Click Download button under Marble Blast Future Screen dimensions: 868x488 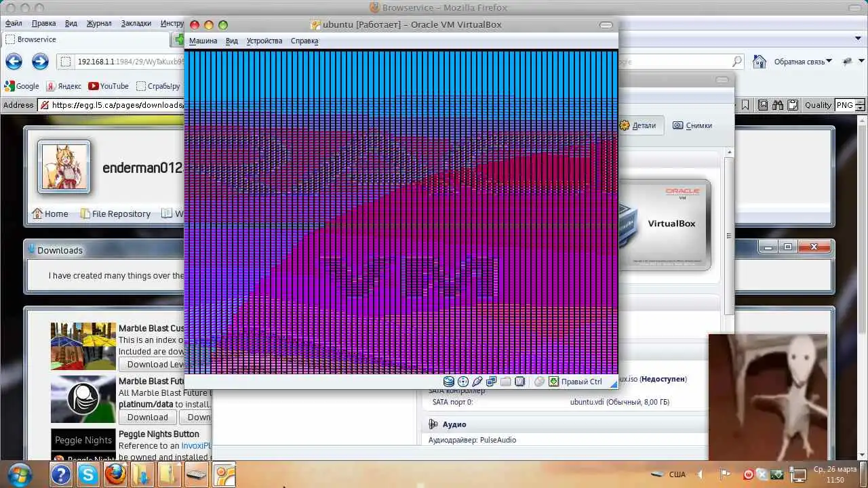(147, 418)
